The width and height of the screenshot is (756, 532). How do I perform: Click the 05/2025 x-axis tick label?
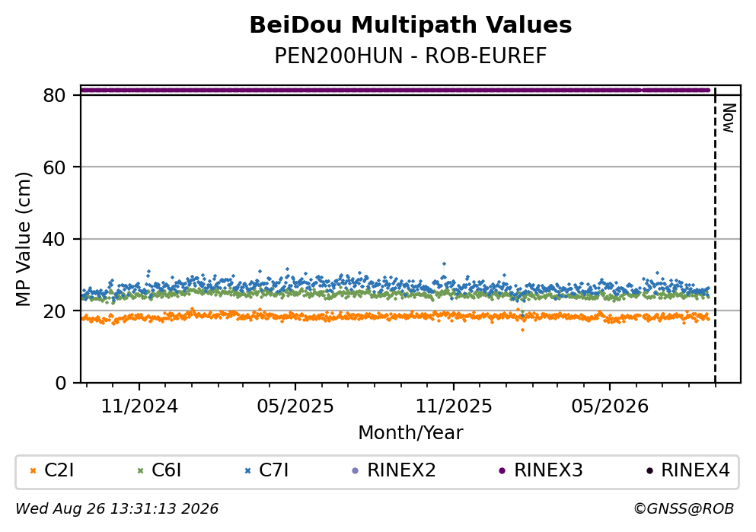click(x=295, y=406)
